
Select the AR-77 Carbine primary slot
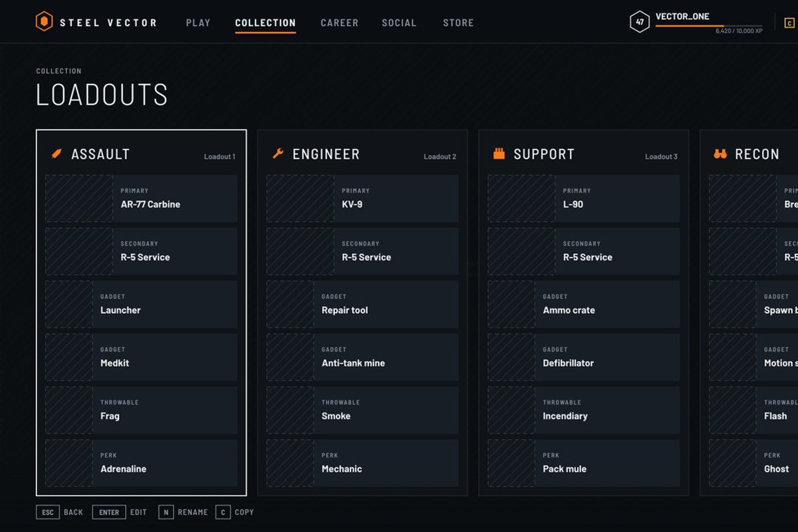(141, 198)
